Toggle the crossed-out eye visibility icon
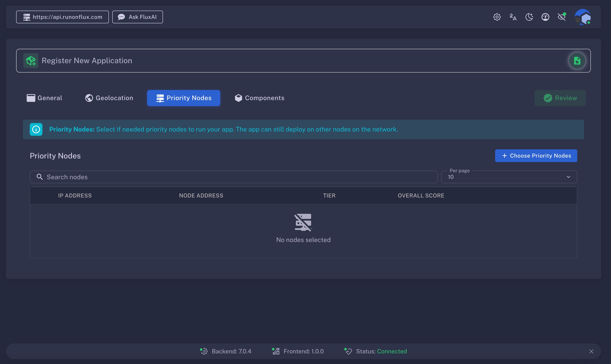The height and width of the screenshot is (364, 611). [x=561, y=17]
